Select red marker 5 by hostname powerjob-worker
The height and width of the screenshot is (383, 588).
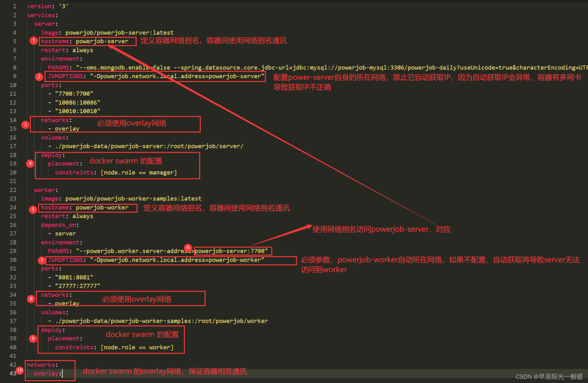coord(33,210)
